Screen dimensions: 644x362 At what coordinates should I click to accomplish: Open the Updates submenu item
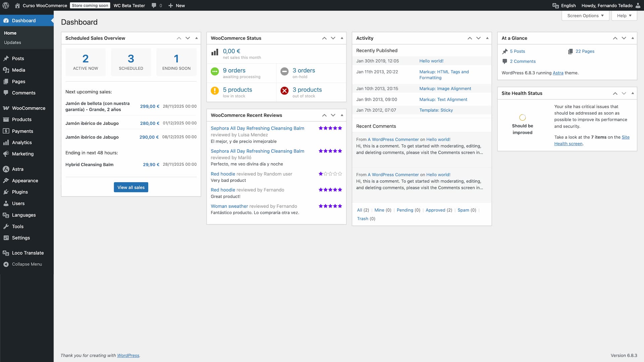(x=12, y=43)
